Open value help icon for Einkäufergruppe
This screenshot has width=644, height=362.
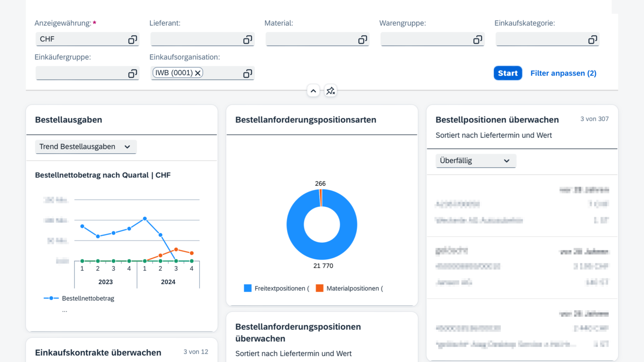[x=132, y=74]
